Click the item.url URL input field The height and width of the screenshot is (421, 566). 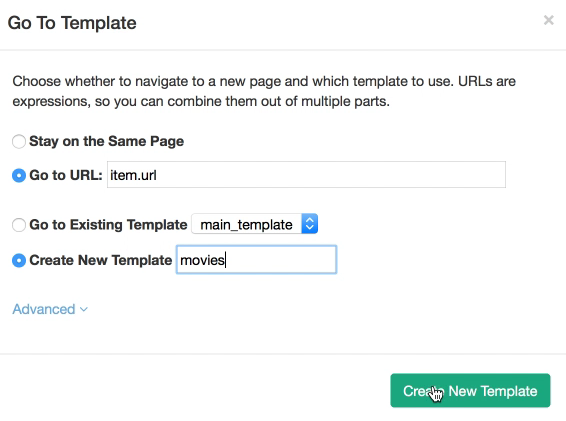coord(306,175)
